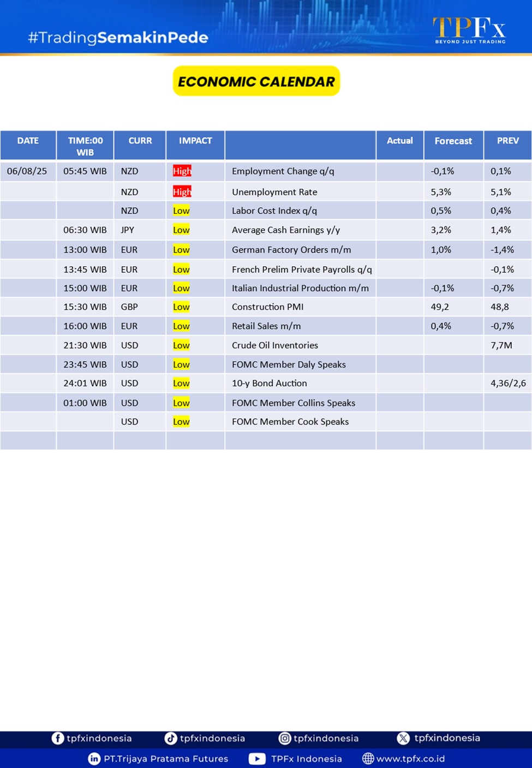Viewport: 532px width, 768px height.
Task: Click the 06:30 WIB time cell
Action: coord(85,230)
